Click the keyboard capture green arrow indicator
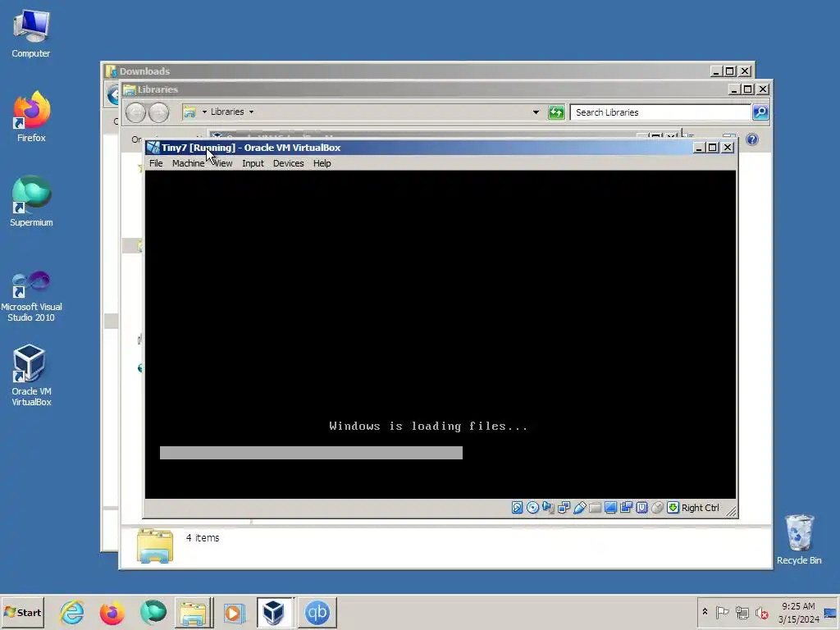 coord(673,507)
